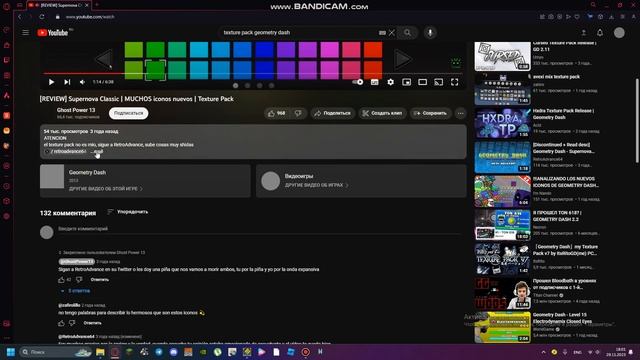Like the video (968 likes)

[x=276, y=113]
